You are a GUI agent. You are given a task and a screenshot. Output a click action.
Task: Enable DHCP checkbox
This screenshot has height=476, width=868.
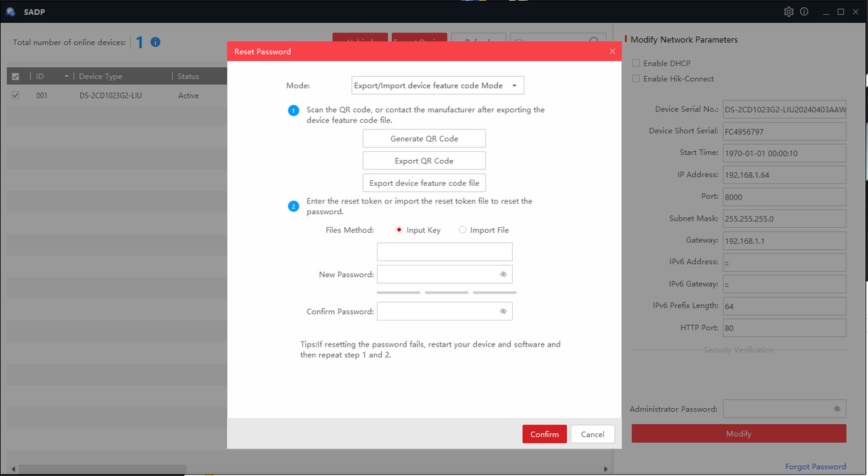(x=636, y=63)
